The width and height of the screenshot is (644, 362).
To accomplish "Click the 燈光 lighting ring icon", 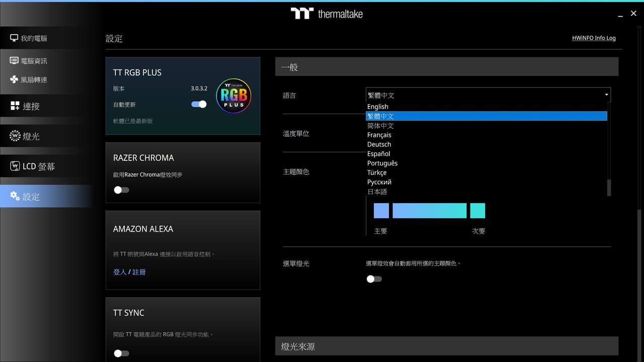I will pos(15,136).
